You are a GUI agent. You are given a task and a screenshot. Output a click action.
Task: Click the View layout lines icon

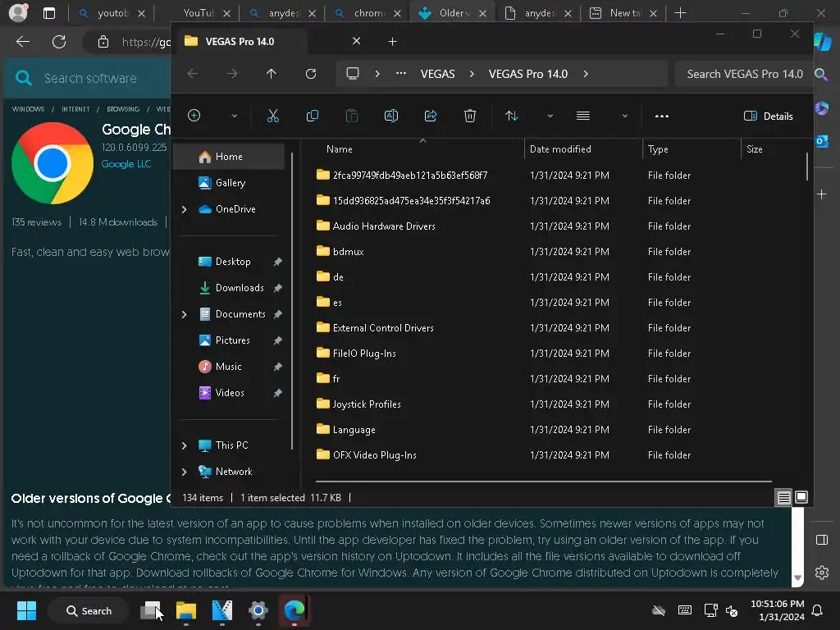583,116
